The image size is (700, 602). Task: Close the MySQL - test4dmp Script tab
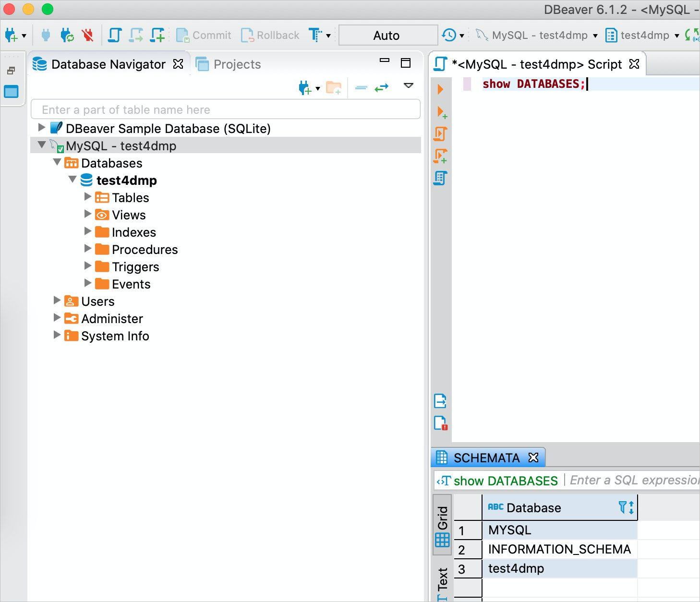tap(634, 64)
